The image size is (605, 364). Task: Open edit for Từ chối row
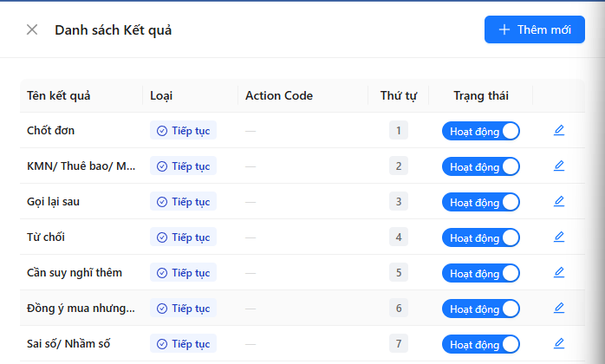click(559, 237)
